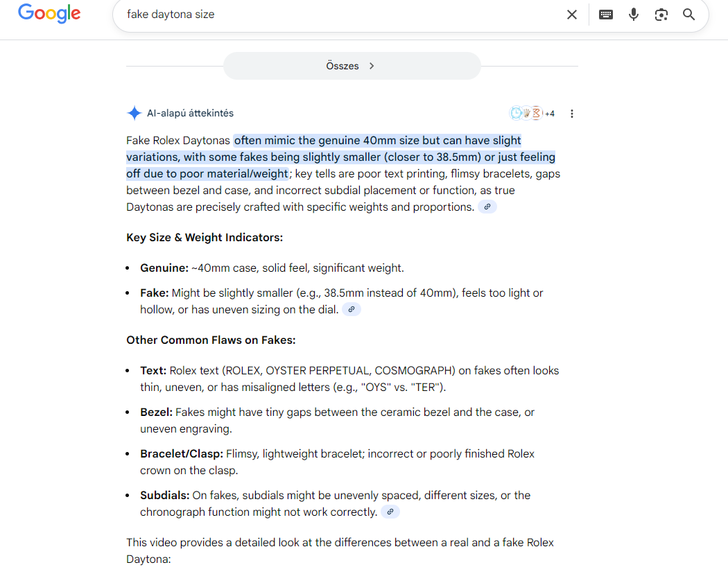728x574 pixels.
Task: Open the AI overview source icons +4
Action: 532,113
